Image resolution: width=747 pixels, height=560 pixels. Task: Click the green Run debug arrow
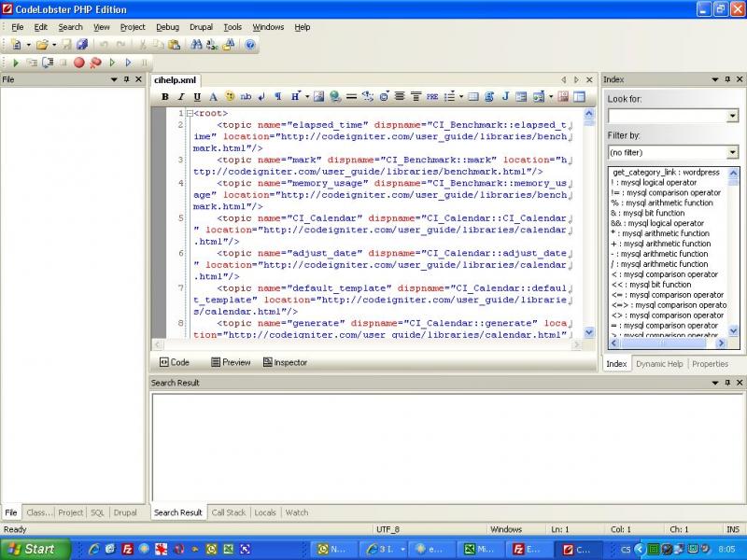pos(16,63)
